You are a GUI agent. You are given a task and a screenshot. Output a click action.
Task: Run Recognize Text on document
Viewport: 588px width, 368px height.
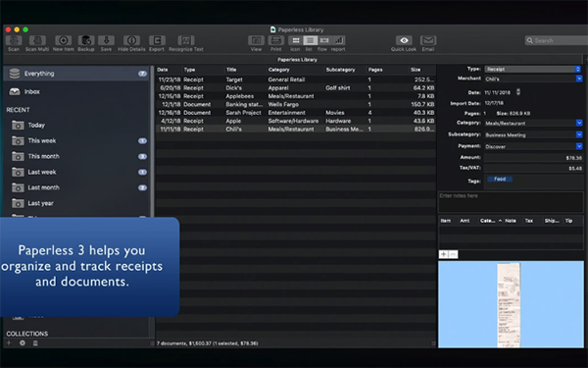click(186, 40)
